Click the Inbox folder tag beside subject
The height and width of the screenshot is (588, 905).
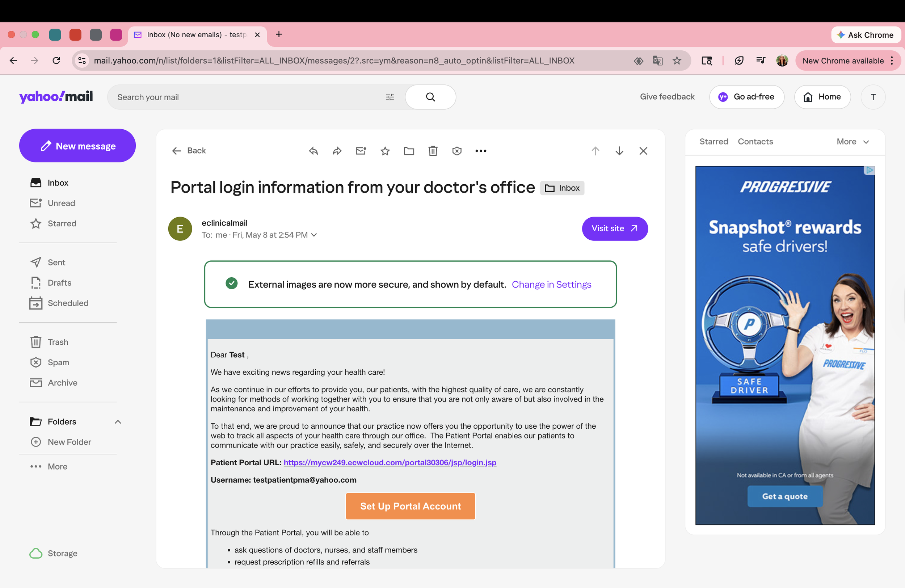[x=562, y=188]
